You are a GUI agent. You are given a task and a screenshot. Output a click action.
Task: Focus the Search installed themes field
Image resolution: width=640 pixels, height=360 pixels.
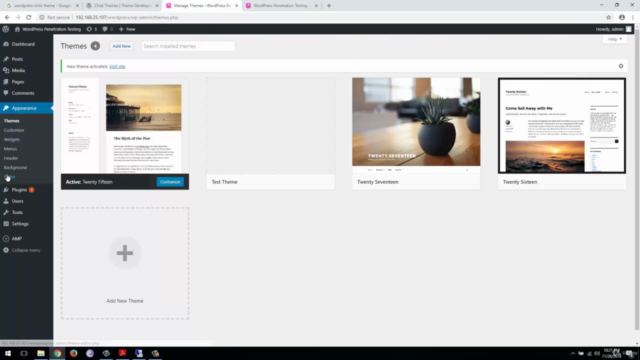click(x=188, y=46)
